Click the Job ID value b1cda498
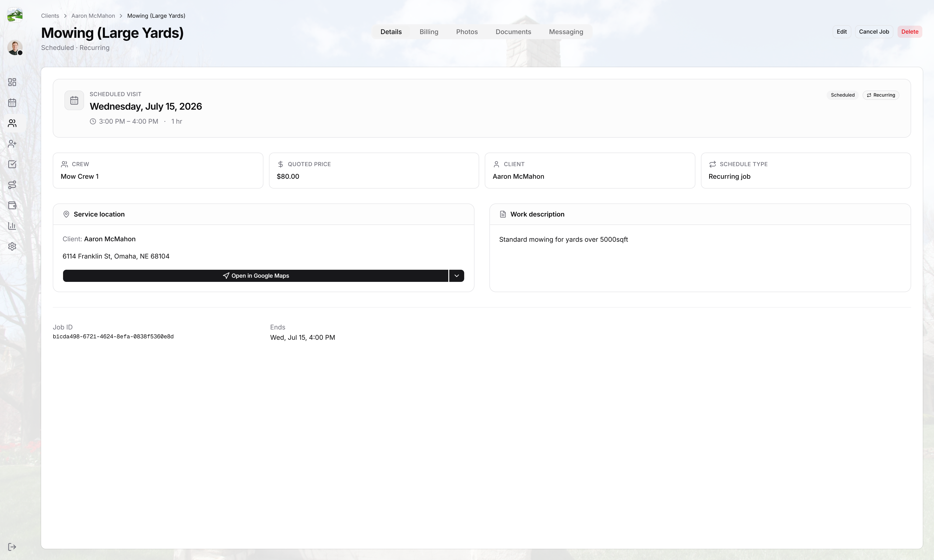The image size is (934, 560). [x=113, y=337]
